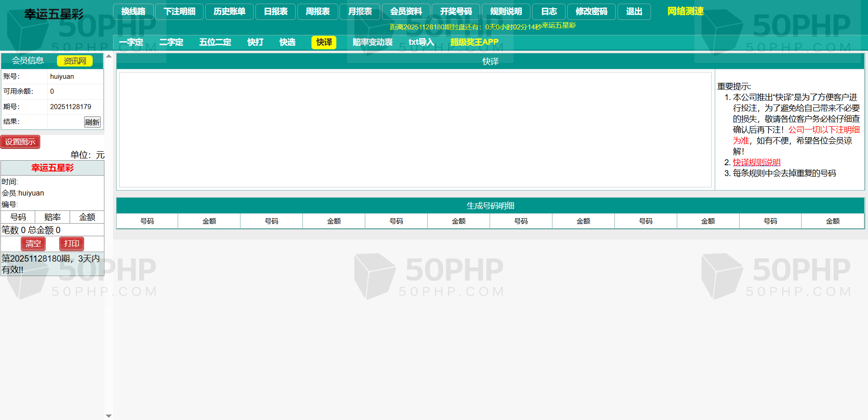Select the 赔率变动表 odds change tab
868x420 pixels.
pos(373,42)
